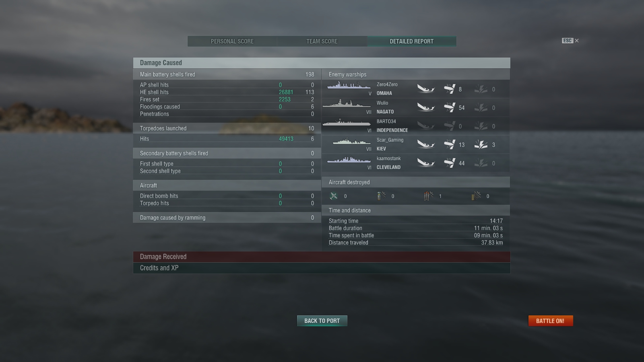Expand the Credits and XP section
Viewport: 644px width, 362px height.
[322, 268]
